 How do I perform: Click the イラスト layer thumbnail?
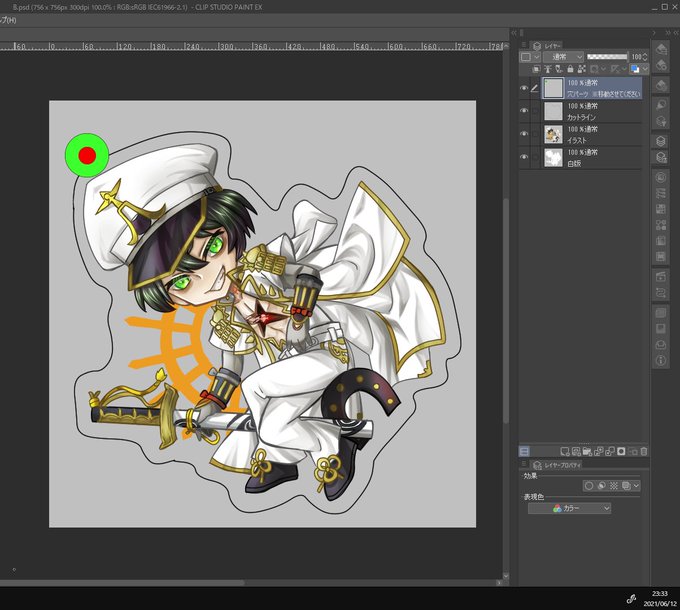coord(553,134)
